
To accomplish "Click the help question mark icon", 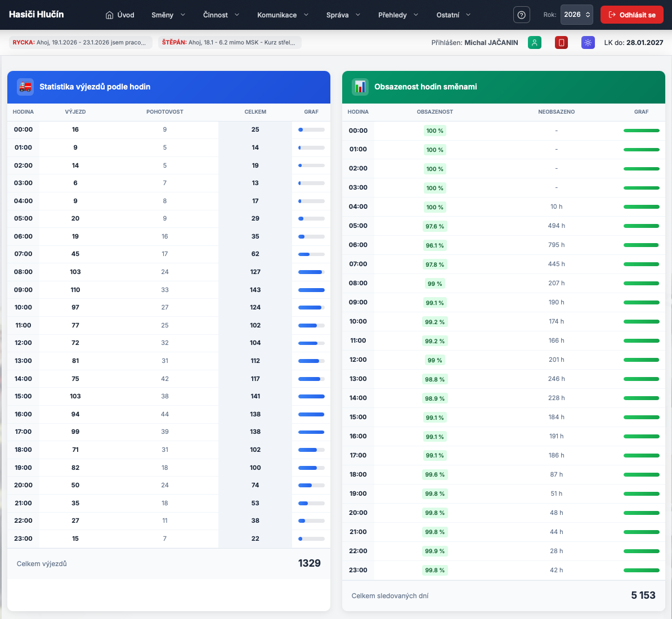I will 521,15.
